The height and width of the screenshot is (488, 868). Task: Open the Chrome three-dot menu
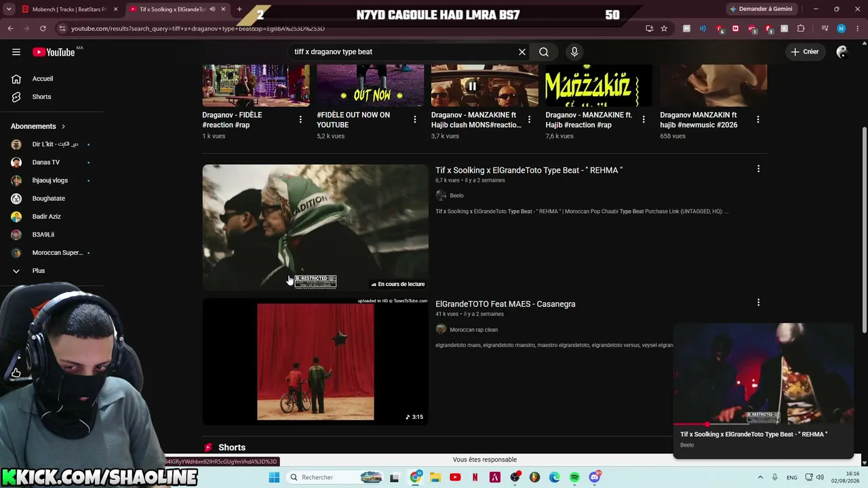pos(857,28)
